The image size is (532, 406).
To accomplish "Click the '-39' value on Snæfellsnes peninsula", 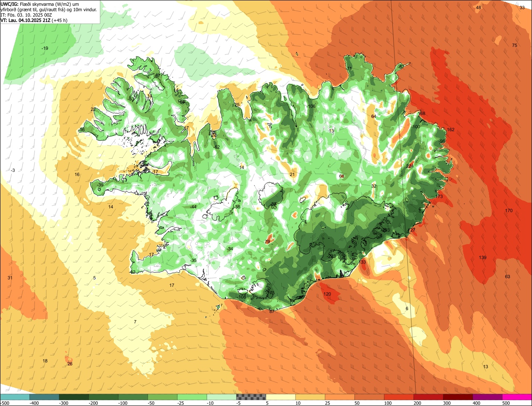I will pos(100,185).
